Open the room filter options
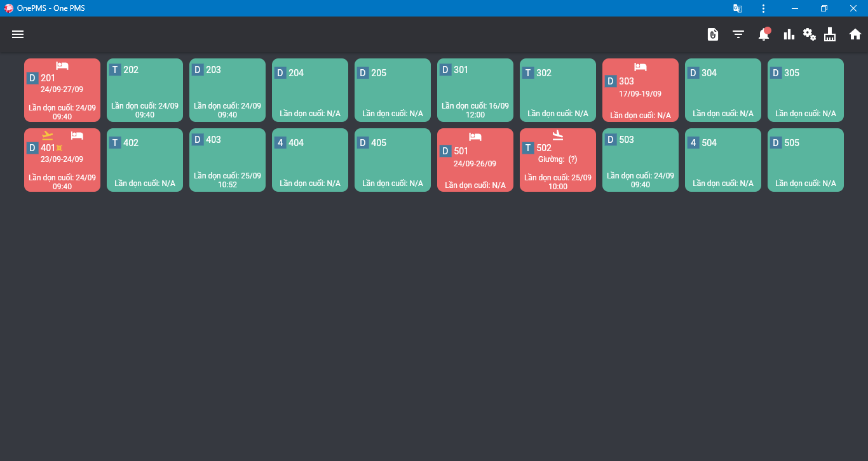 tap(738, 34)
